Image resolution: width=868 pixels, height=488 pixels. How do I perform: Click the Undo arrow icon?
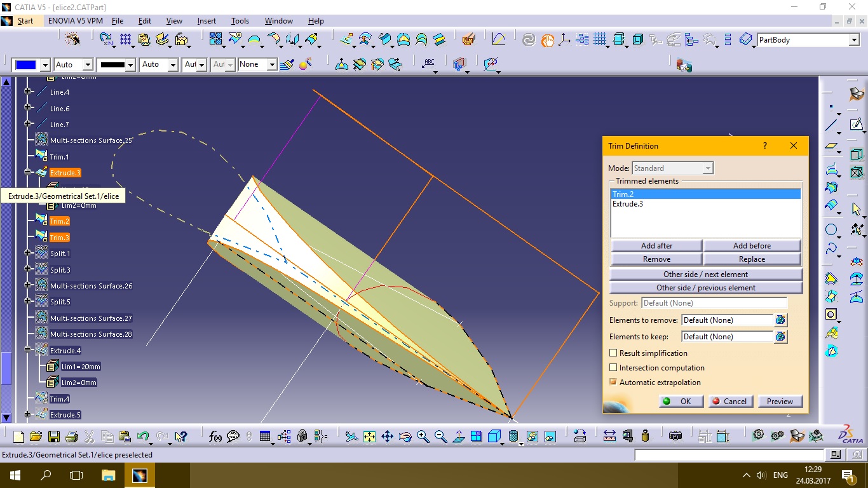[x=143, y=437]
